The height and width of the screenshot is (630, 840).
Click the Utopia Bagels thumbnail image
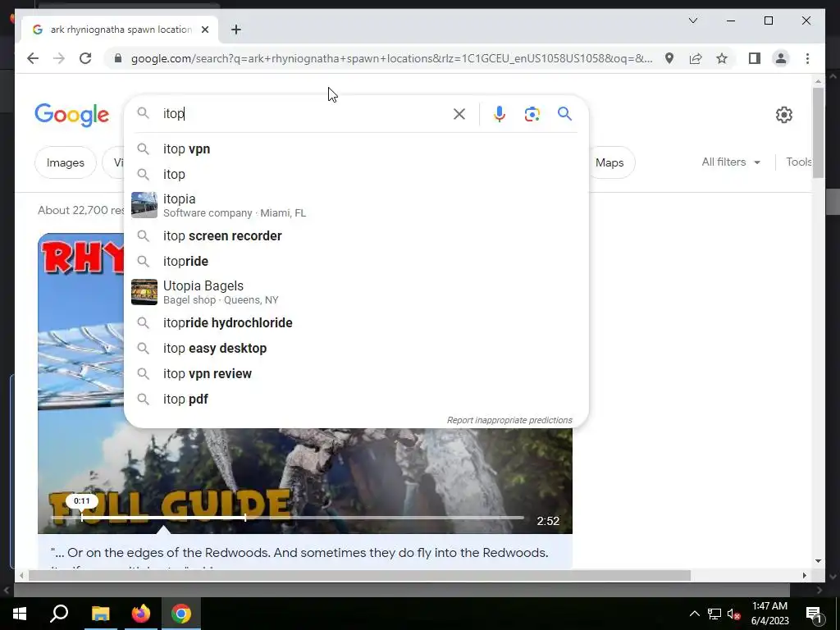[144, 292]
